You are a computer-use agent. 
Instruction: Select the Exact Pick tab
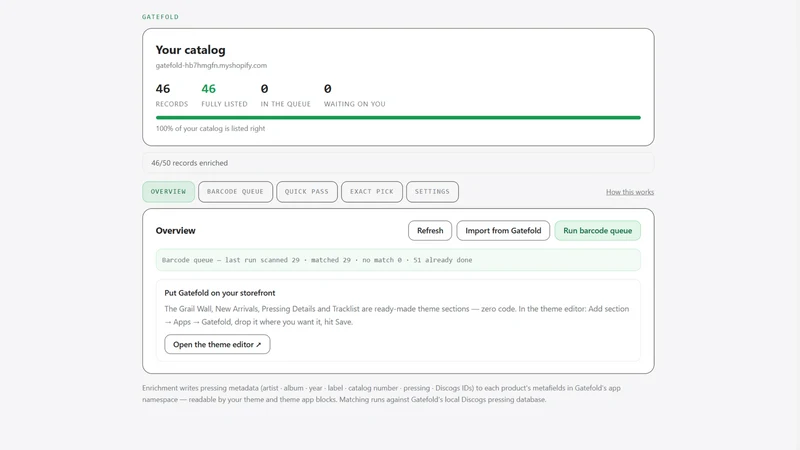point(371,192)
